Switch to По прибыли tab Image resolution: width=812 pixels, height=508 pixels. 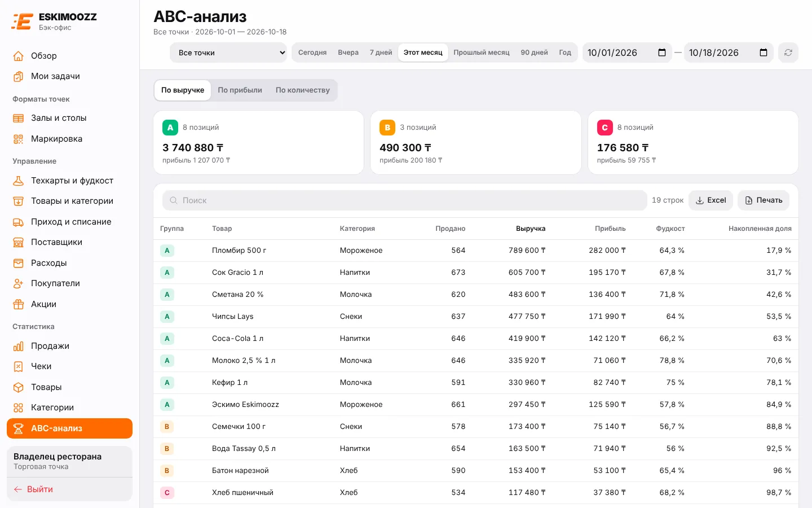pos(240,90)
